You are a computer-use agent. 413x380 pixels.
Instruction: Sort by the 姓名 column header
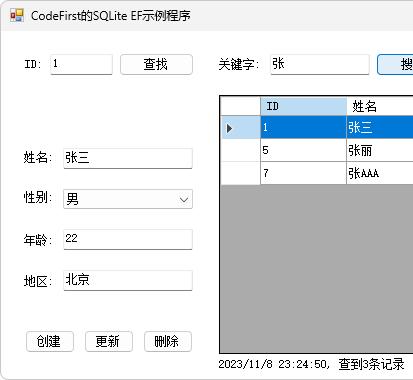380,106
